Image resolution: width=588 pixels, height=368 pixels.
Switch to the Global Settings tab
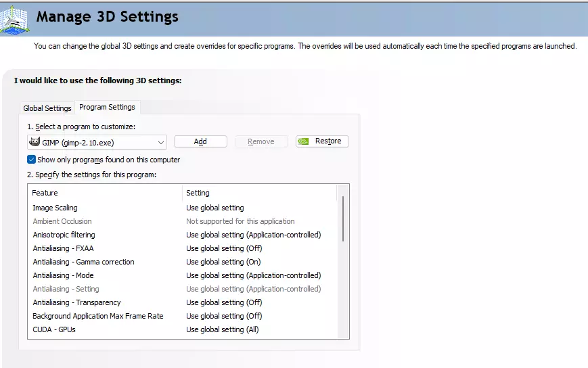(x=47, y=108)
